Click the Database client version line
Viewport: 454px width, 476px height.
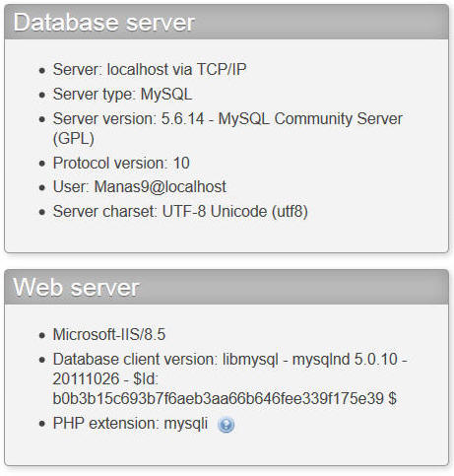tap(230, 359)
